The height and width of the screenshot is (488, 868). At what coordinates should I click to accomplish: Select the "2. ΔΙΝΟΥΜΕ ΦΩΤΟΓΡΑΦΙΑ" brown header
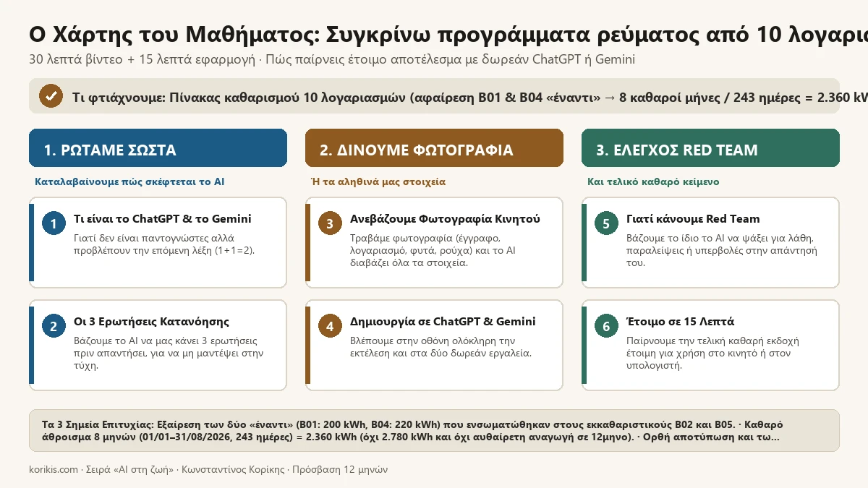434,148
